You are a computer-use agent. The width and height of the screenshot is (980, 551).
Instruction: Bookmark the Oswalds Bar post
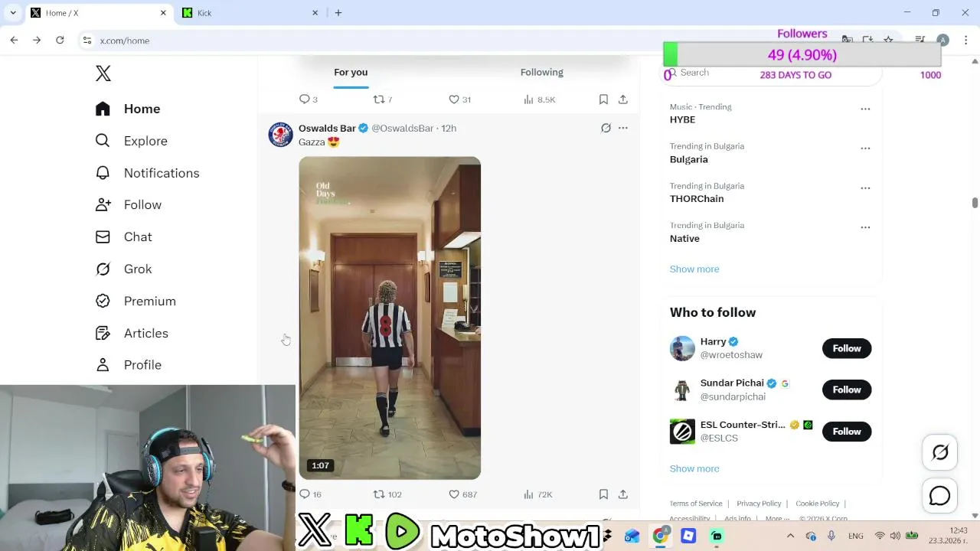(603, 494)
